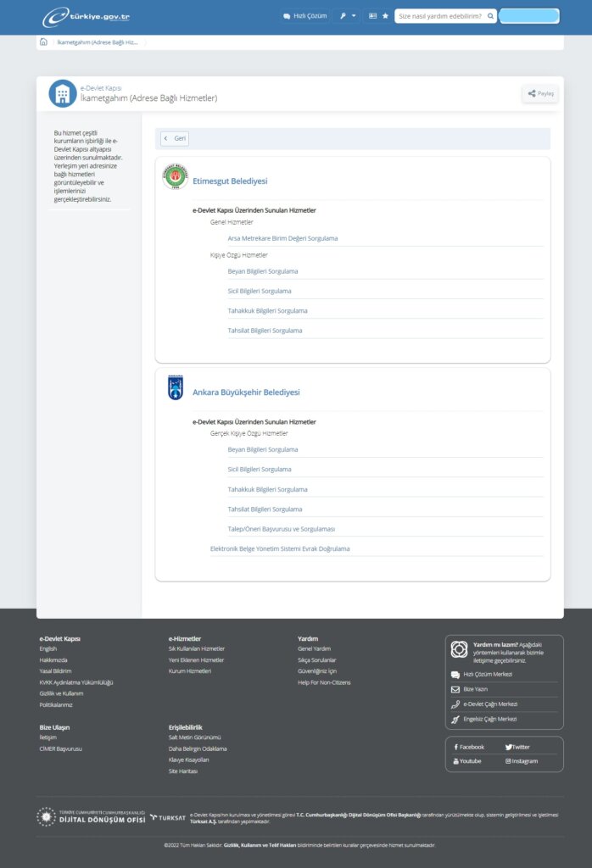Click Bize Yazın envelope link

point(470,689)
